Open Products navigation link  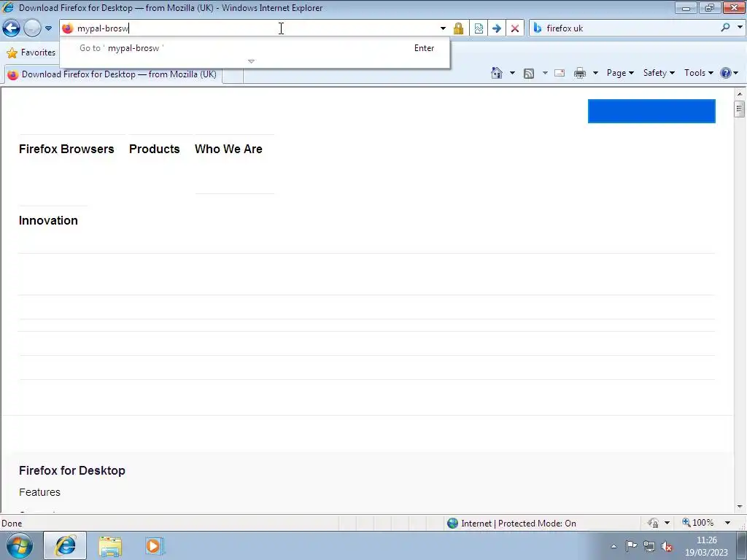[155, 149]
